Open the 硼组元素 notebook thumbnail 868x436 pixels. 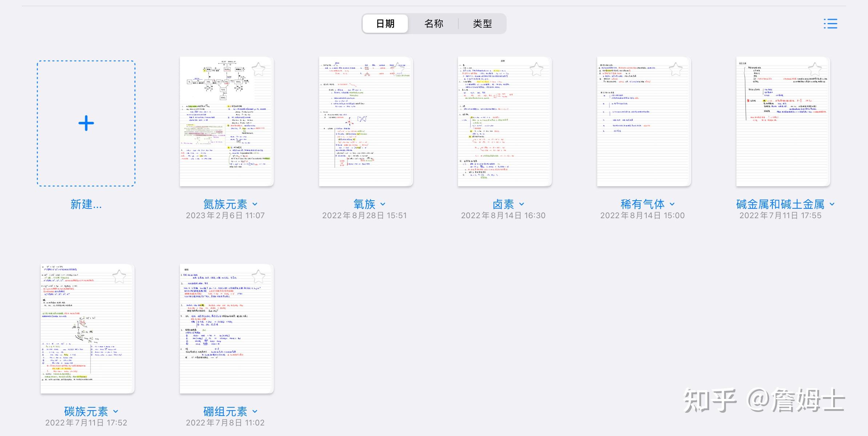click(x=226, y=329)
